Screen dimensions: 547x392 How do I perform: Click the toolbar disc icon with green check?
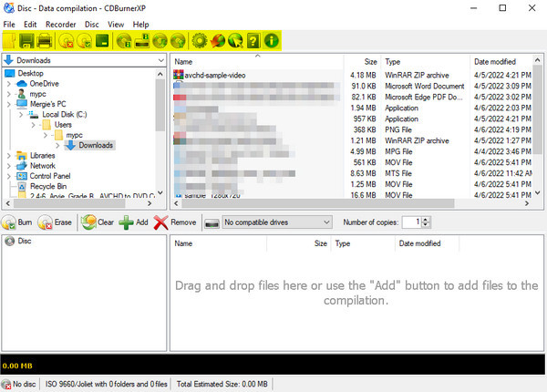click(84, 41)
